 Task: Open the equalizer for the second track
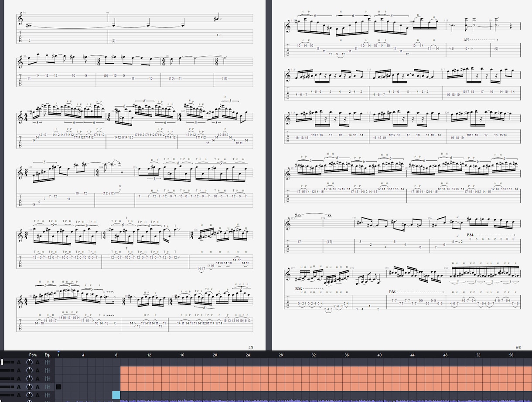(x=48, y=370)
